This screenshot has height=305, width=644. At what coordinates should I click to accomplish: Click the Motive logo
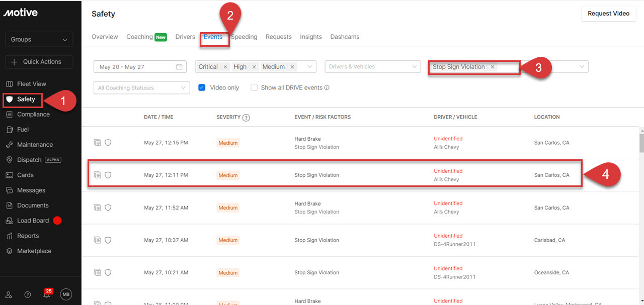point(21,13)
